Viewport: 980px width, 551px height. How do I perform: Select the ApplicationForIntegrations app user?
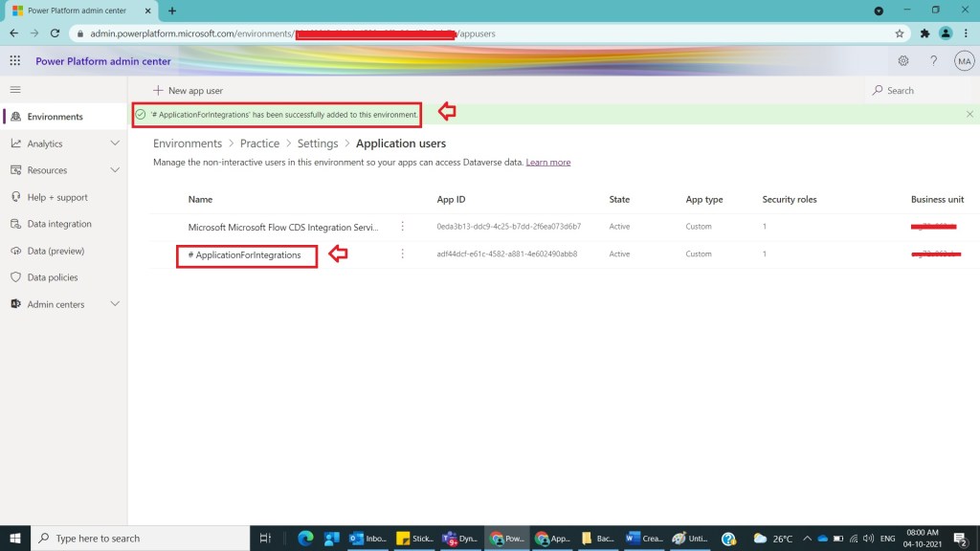(x=248, y=255)
